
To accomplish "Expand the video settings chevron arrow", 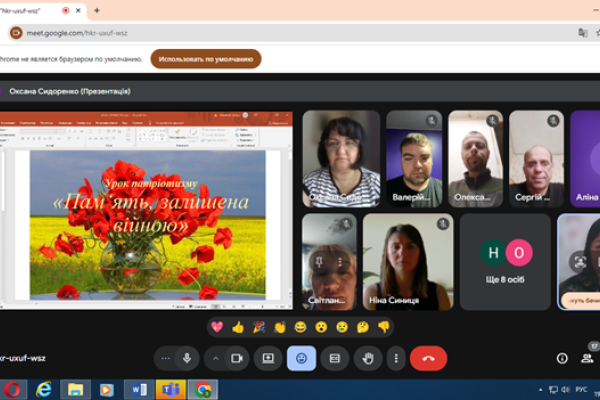I will coord(216,358).
